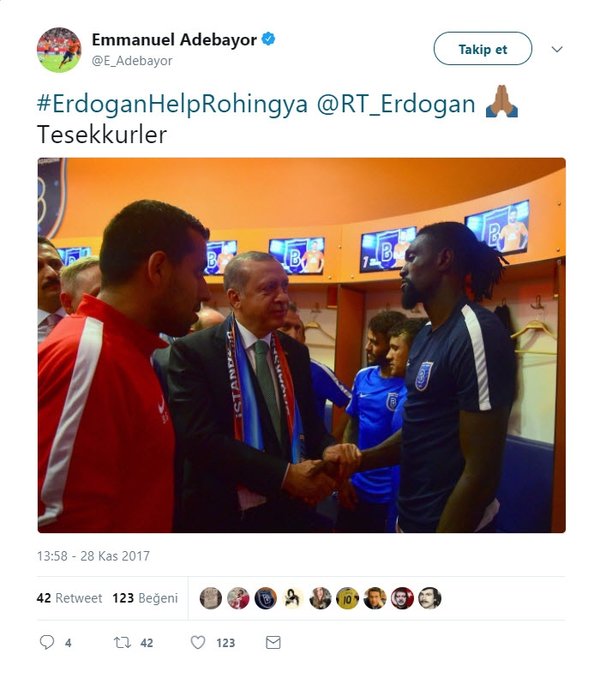Open Emmanuel Adebayor's profile avatar
This screenshot has width=600, height=678.
59,50
